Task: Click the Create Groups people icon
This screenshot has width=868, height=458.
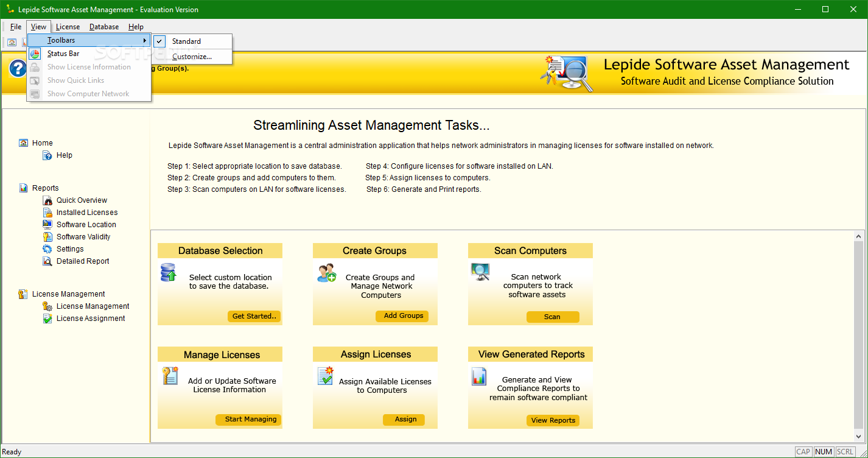Action: pos(326,272)
